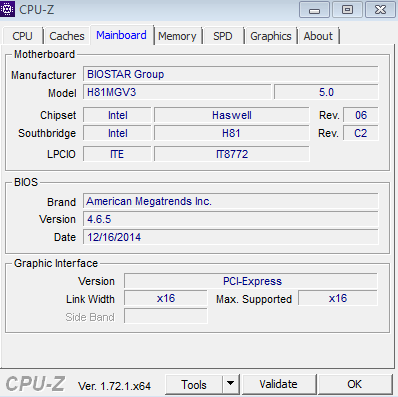398x397 pixels.
Task: Click the Ver. 1.72.1.x64 version text
Action: click(114, 386)
